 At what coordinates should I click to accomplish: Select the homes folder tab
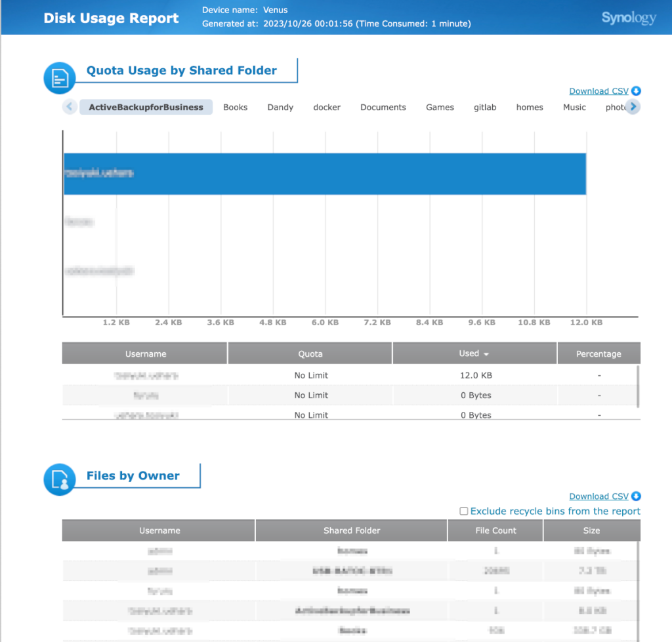point(530,107)
